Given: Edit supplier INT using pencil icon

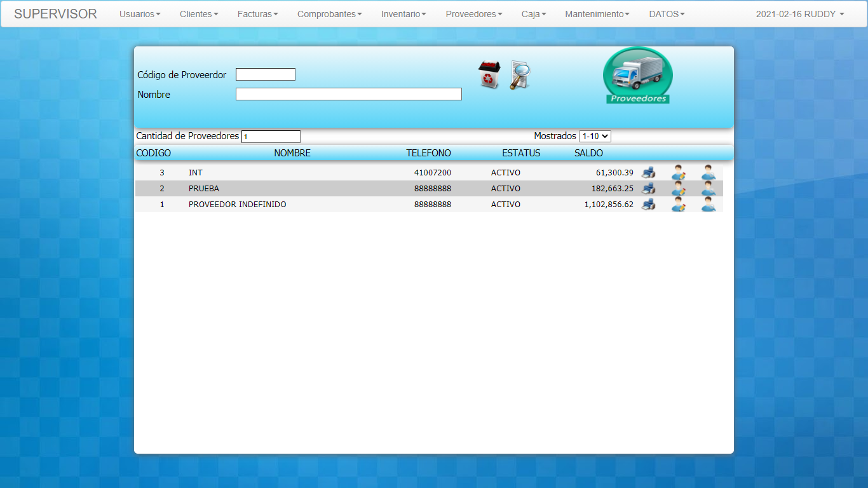Looking at the screenshot, I should [678, 172].
